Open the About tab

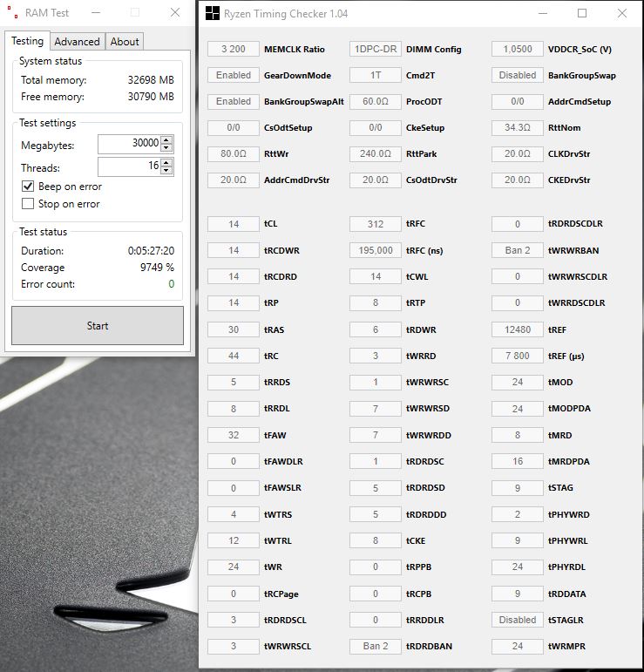coord(125,42)
